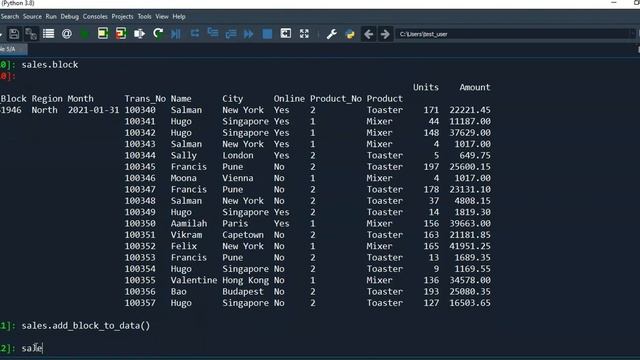Click the Re-run last script icon
The width and height of the screenshot is (640, 360).
pos(158,33)
